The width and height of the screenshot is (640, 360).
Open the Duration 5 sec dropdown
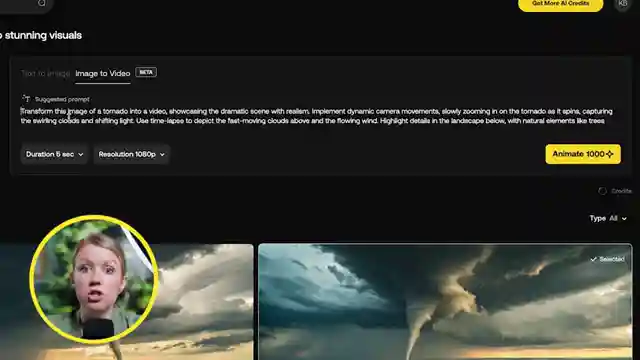point(54,154)
